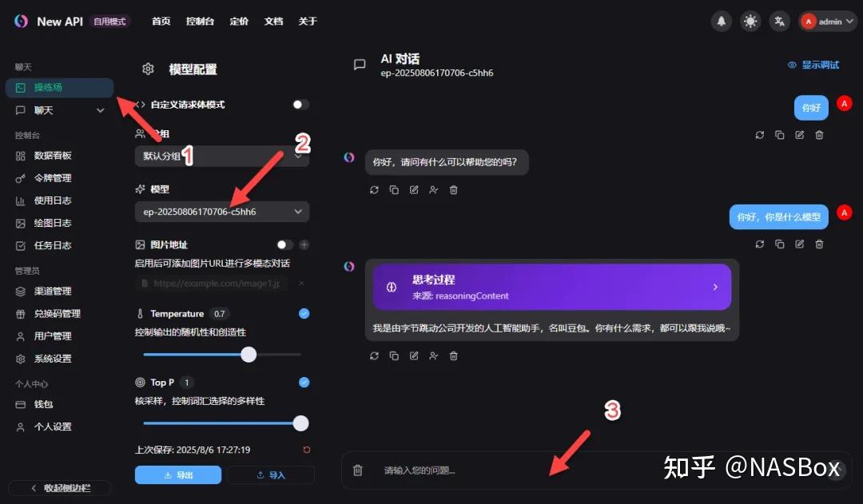
Task: Delete the 你好 user message
Action: (x=819, y=135)
